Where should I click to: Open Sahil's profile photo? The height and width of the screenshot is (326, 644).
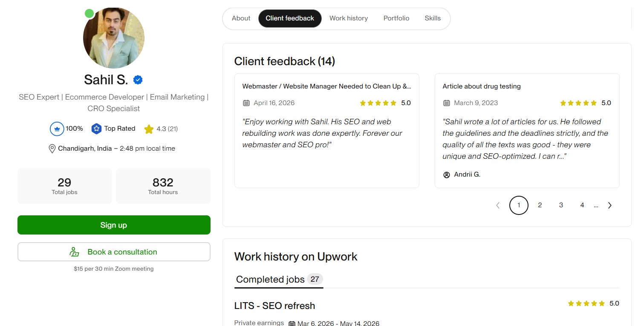coord(114,38)
